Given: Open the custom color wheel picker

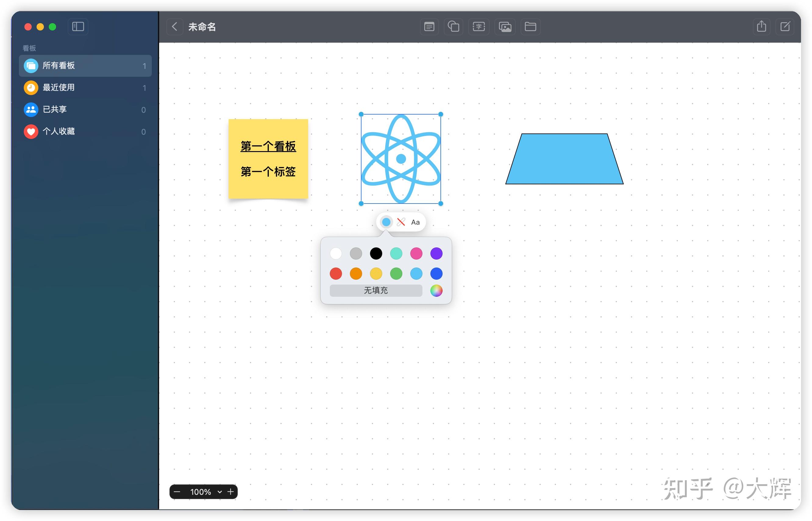Looking at the screenshot, I should pos(436,291).
